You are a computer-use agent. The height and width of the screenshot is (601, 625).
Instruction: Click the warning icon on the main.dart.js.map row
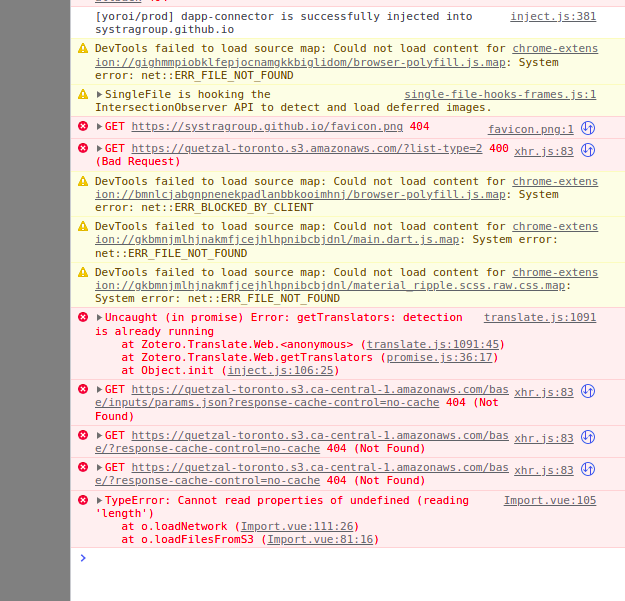83,226
